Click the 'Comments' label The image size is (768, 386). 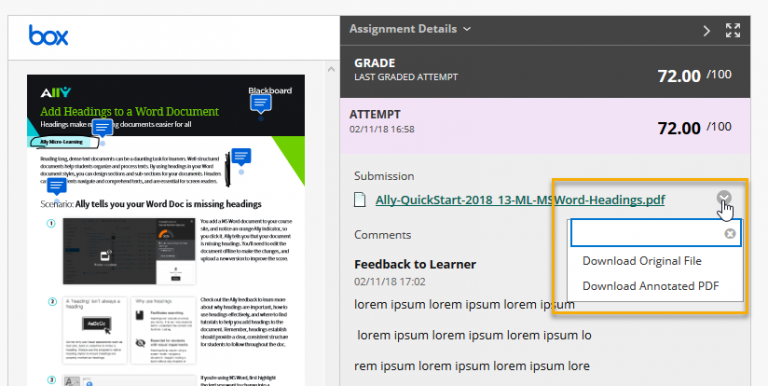383,235
